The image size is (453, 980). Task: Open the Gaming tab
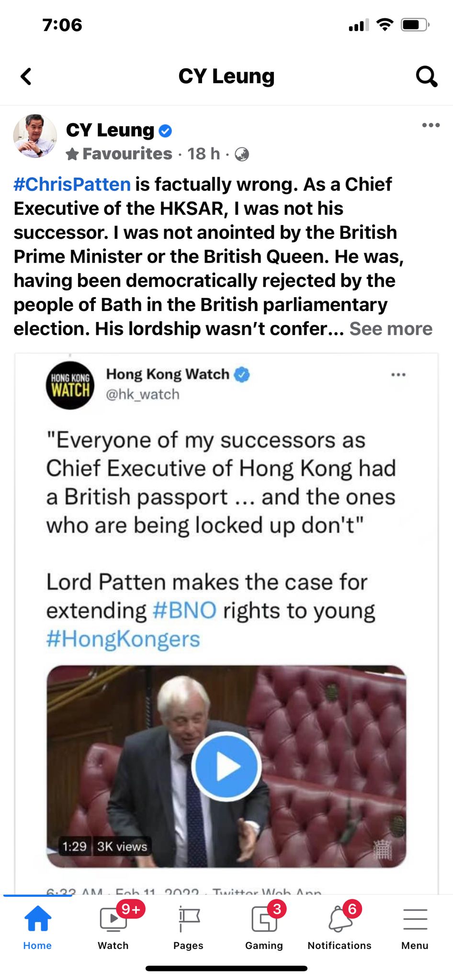[x=264, y=926]
